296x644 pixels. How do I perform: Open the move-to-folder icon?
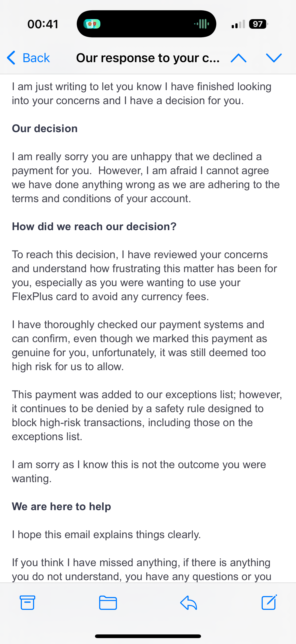tap(108, 602)
